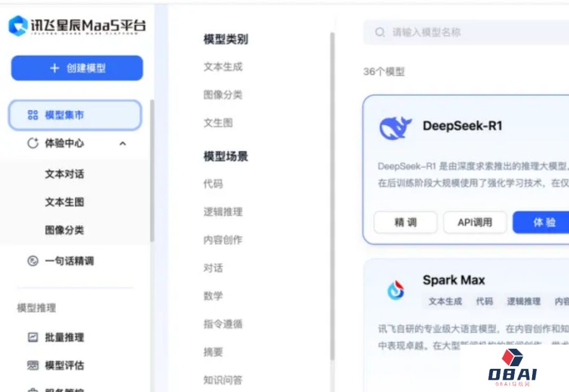The image size is (569, 392).
Task: Click the 36个模型 count text
Action: pos(384,72)
